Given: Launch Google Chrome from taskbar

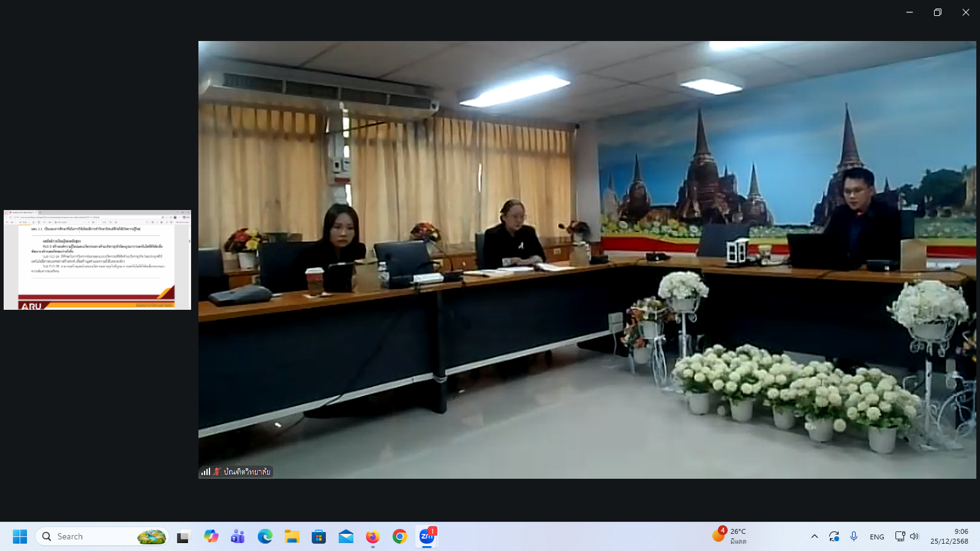Looking at the screenshot, I should [400, 537].
